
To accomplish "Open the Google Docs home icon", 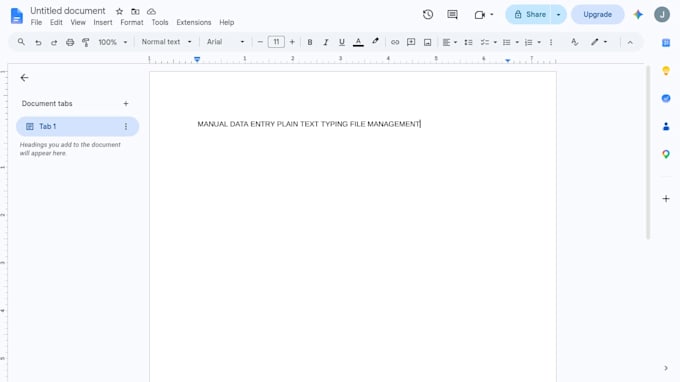I will coord(16,16).
